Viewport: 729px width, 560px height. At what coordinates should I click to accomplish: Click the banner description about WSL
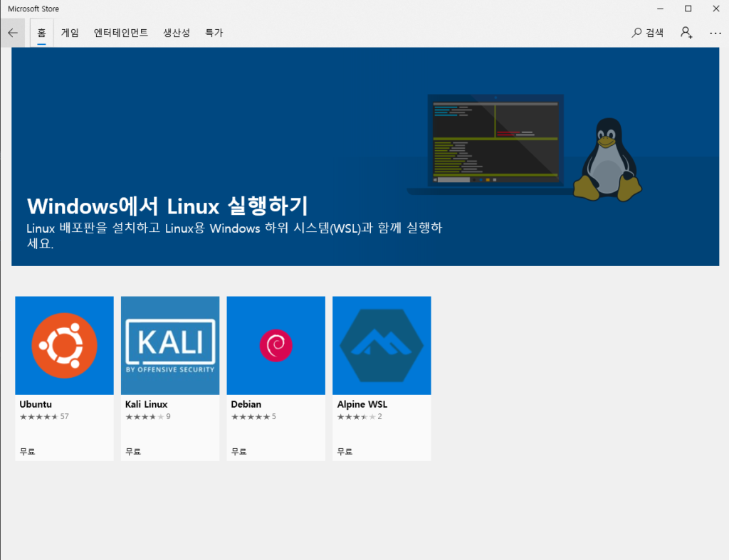(x=234, y=235)
